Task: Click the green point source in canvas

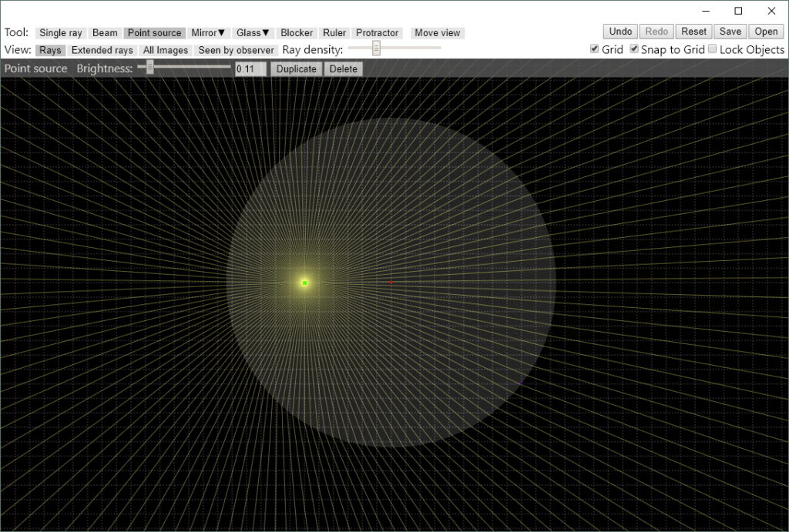Action: pyautogui.click(x=305, y=283)
